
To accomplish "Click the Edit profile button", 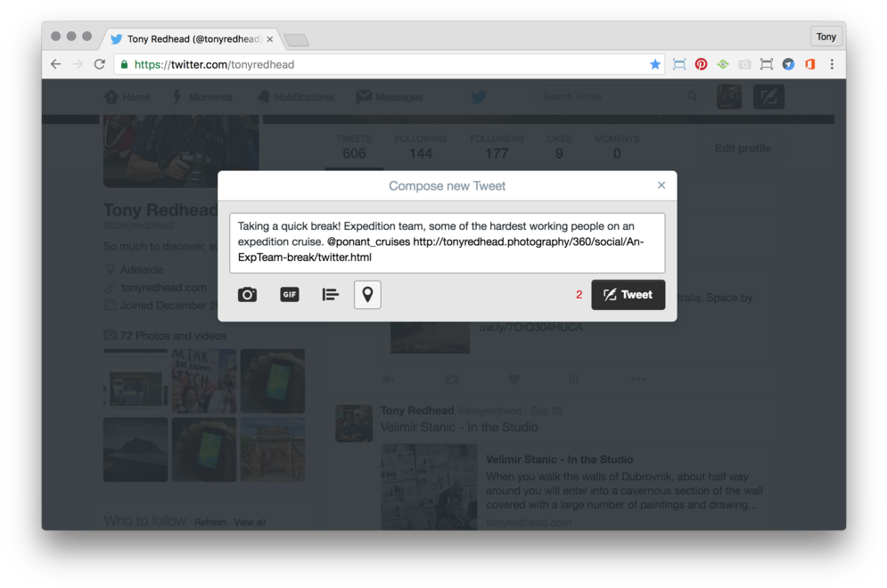I will 743,148.
